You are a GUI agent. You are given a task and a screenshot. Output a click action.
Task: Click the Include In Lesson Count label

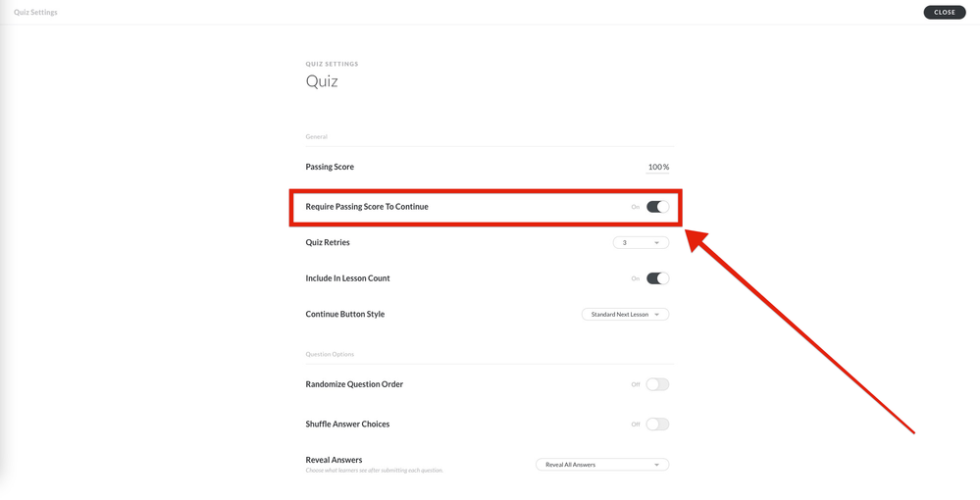tap(347, 278)
